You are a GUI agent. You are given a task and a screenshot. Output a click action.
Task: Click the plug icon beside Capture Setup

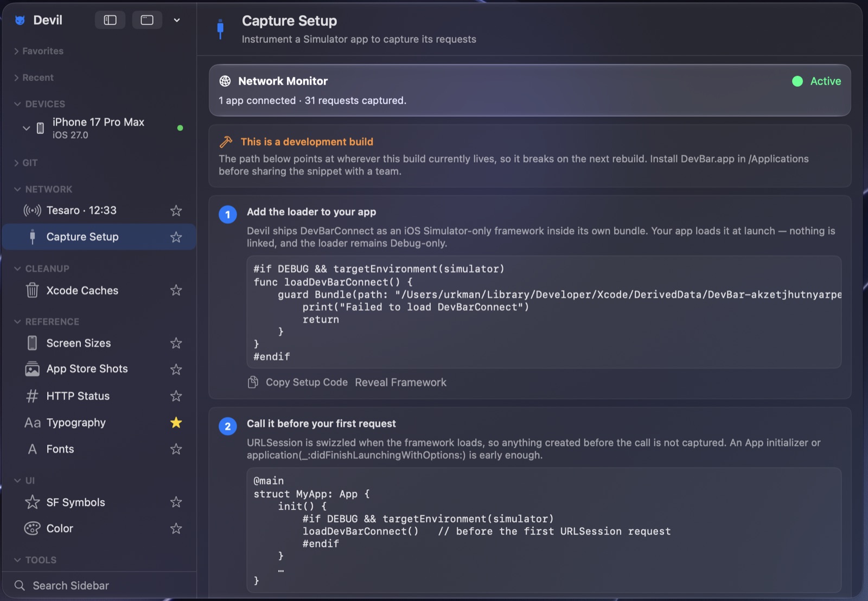pyautogui.click(x=33, y=237)
